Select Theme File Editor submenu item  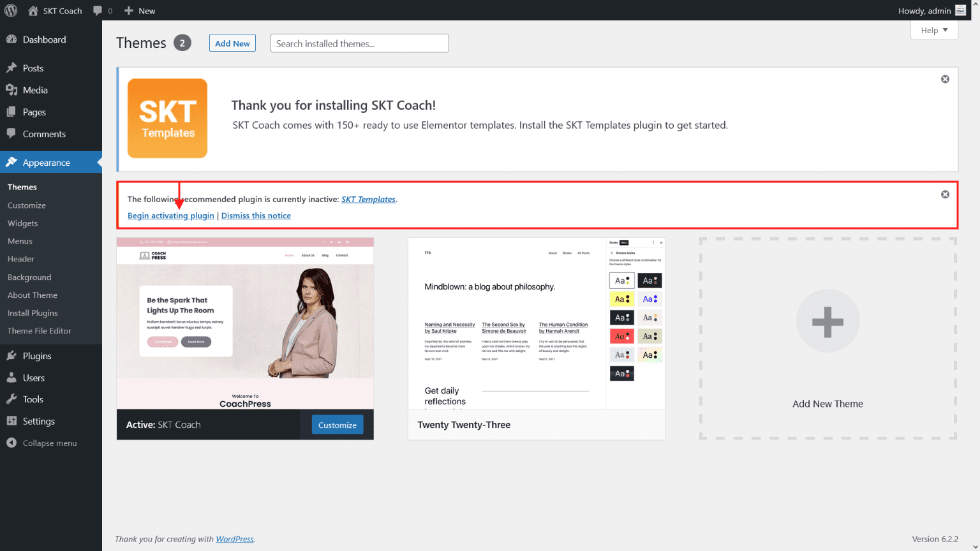click(40, 331)
